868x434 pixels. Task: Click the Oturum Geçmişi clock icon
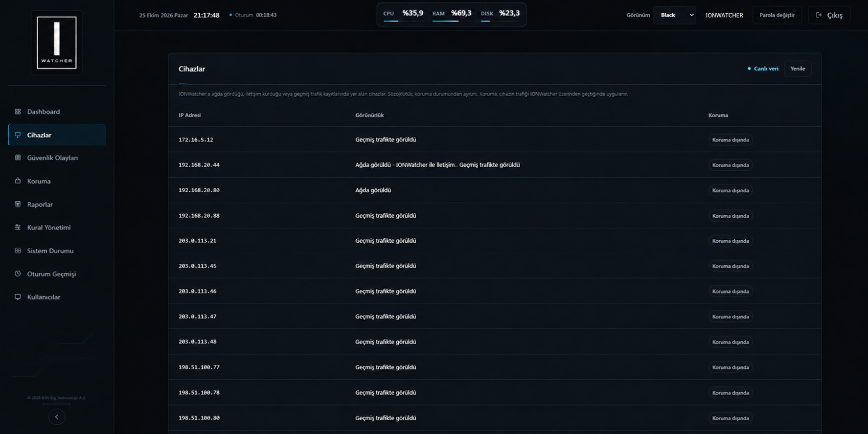click(x=18, y=274)
